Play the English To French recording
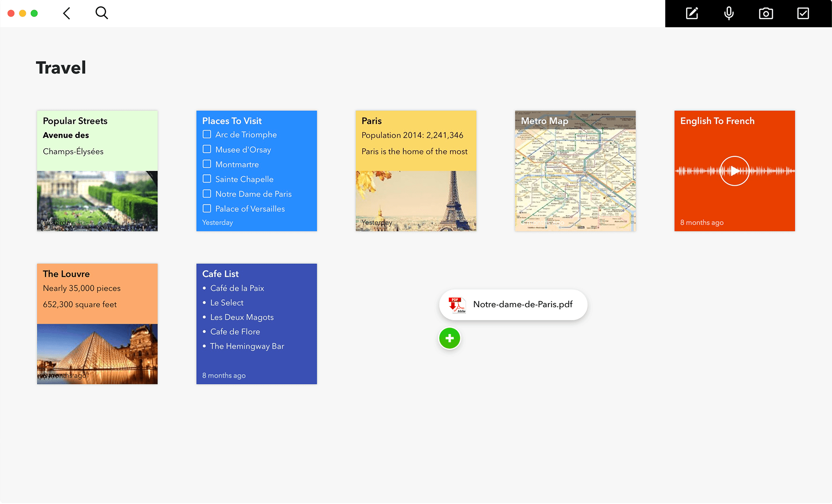 [734, 171]
